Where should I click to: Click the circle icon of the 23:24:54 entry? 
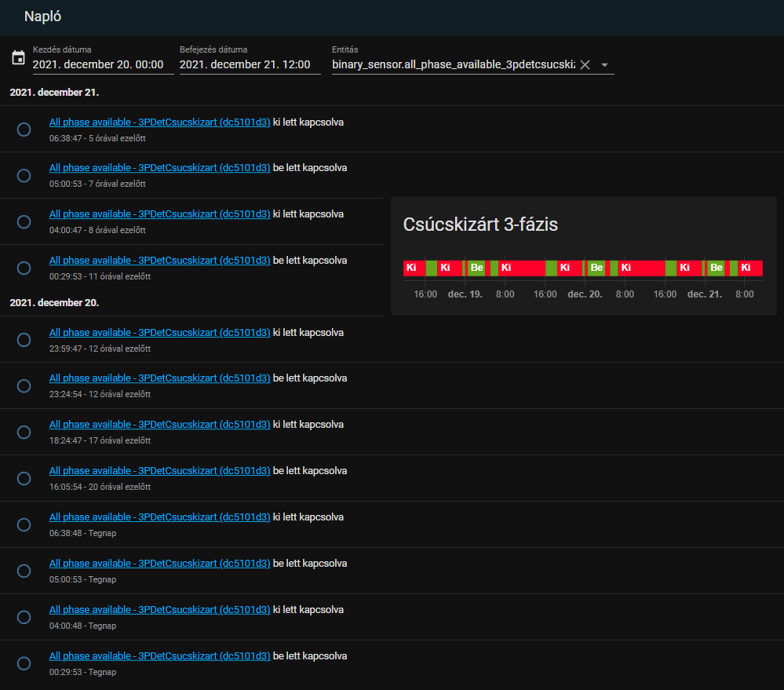24,386
